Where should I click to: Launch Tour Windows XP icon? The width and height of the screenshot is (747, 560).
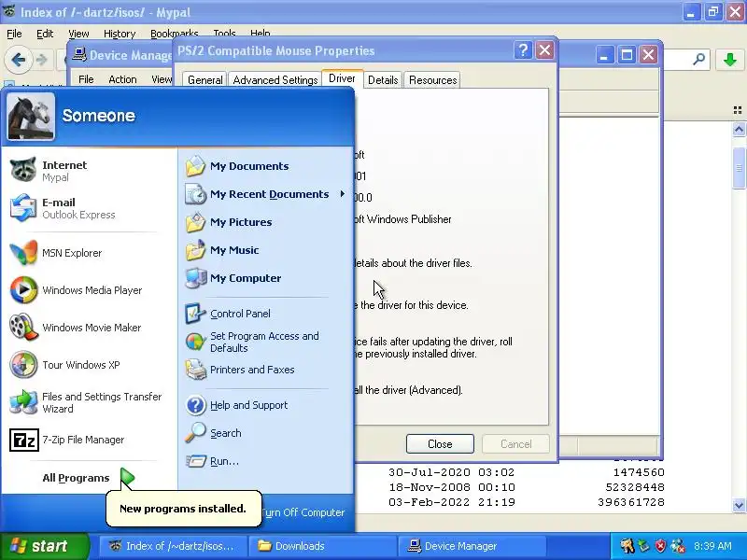click(x=23, y=365)
